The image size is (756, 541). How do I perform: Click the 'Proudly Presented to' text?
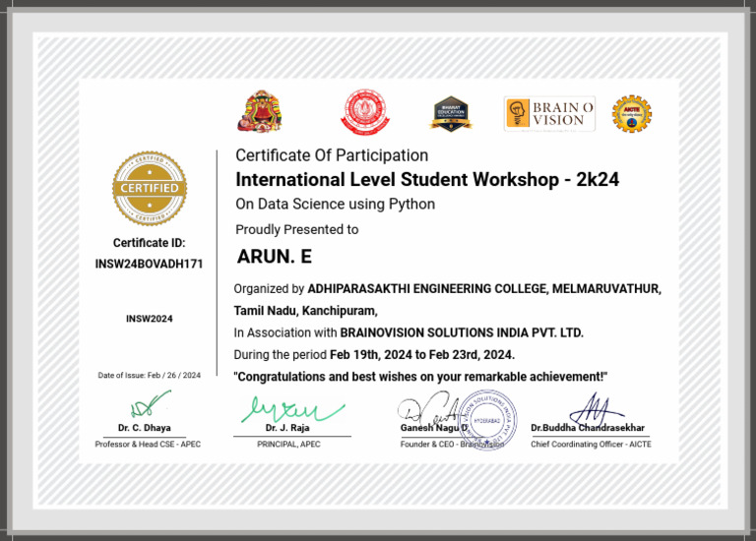coord(297,230)
